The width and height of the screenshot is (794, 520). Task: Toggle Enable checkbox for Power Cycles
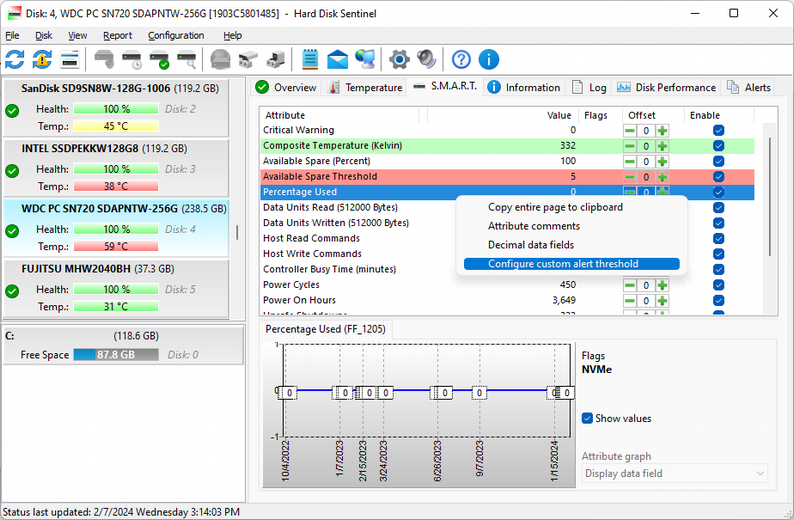click(x=718, y=285)
